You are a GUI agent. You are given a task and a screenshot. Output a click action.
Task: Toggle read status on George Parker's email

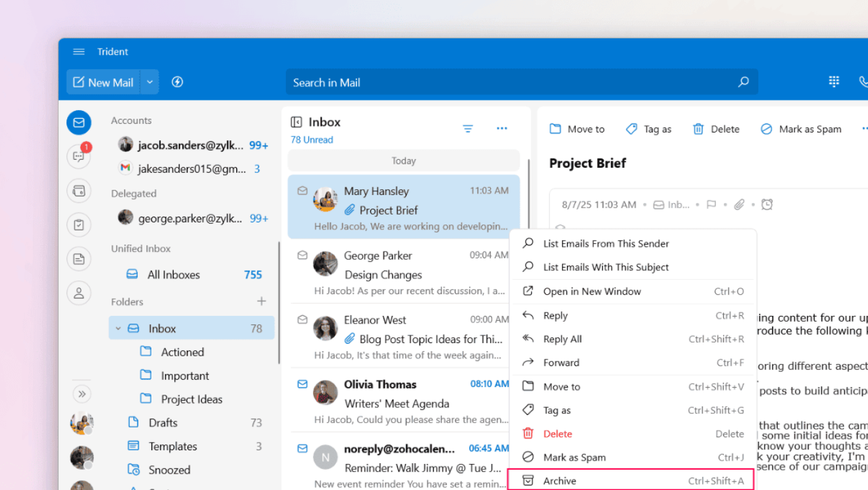coord(302,255)
